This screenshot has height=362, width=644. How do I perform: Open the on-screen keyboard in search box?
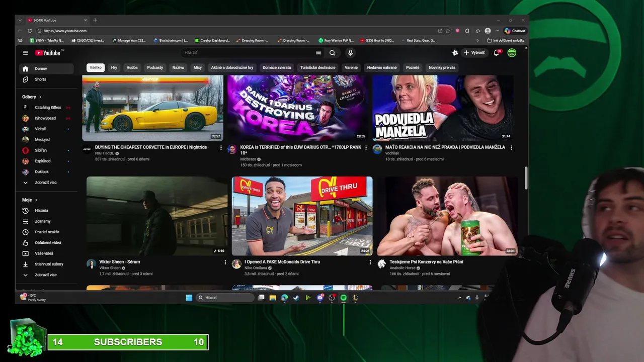(x=318, y=53)
